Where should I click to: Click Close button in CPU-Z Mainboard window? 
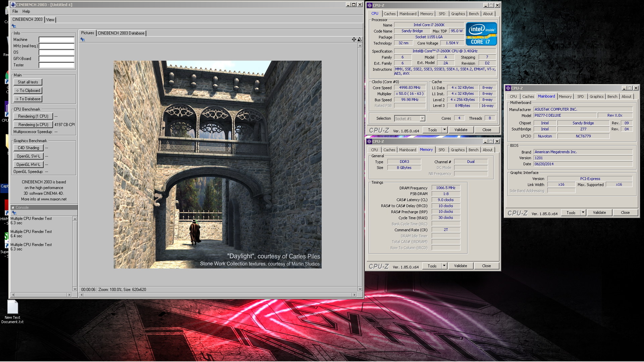pos(625,213)
